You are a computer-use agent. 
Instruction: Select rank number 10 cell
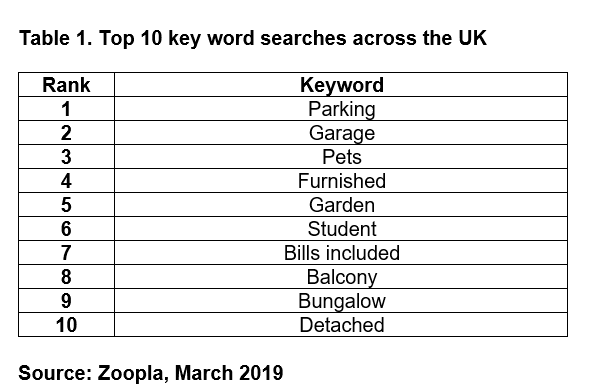click(66, 325)
